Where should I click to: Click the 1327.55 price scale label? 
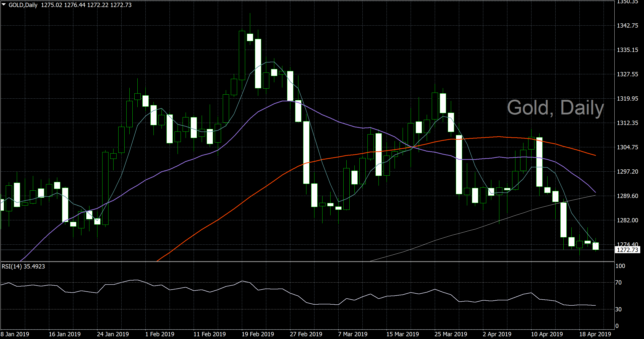coord(627,74)
